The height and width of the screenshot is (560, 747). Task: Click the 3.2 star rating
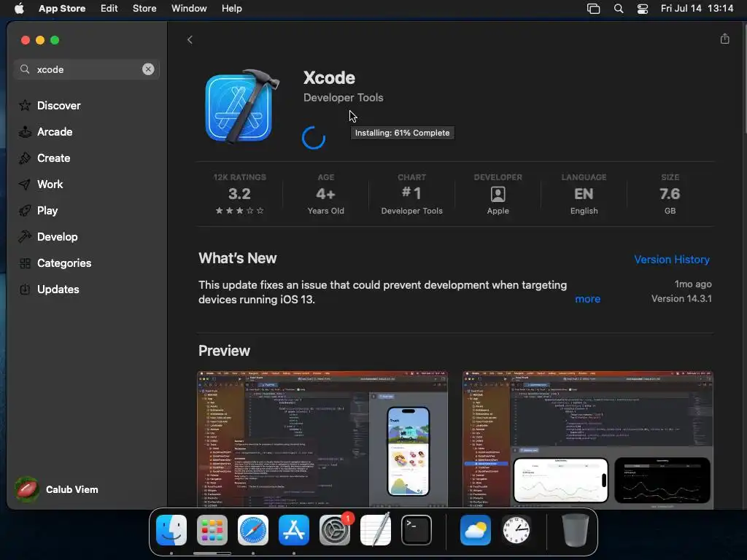click(239, 194)
